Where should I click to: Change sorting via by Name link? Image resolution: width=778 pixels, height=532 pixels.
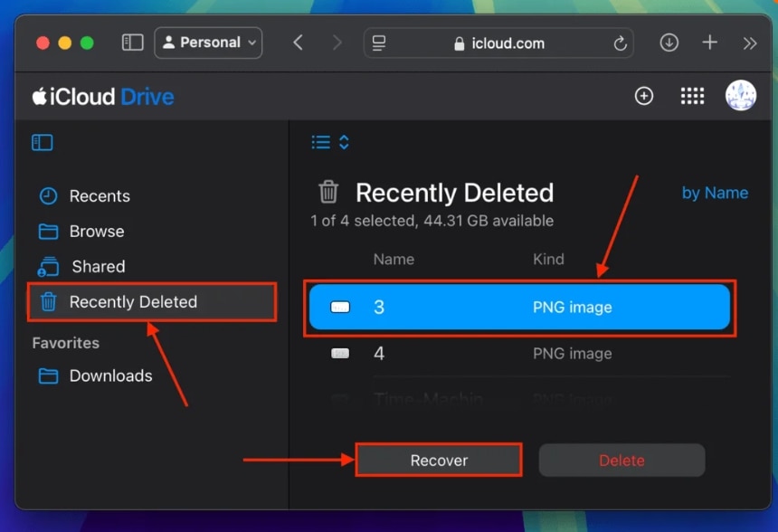pos(715,193)
